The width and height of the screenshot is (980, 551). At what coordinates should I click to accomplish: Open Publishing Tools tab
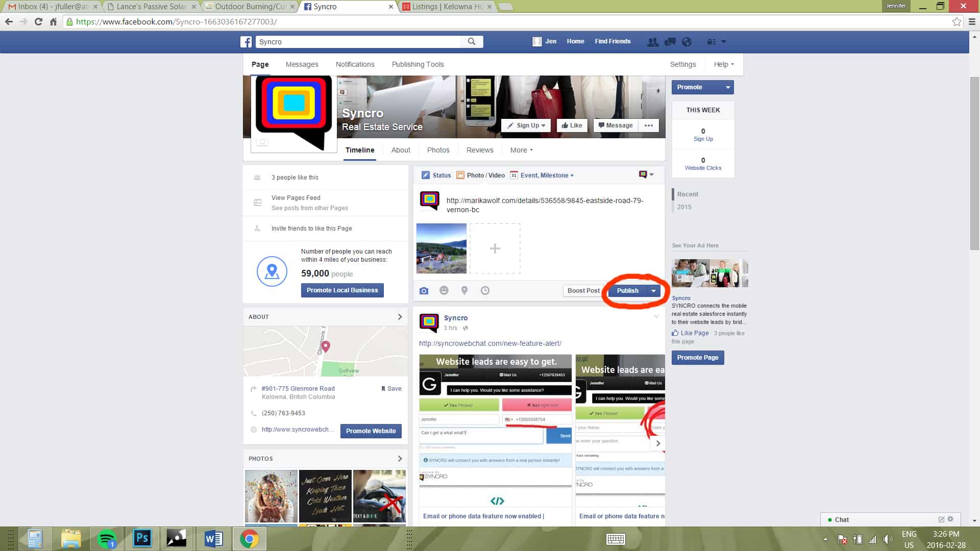(418, 64)
